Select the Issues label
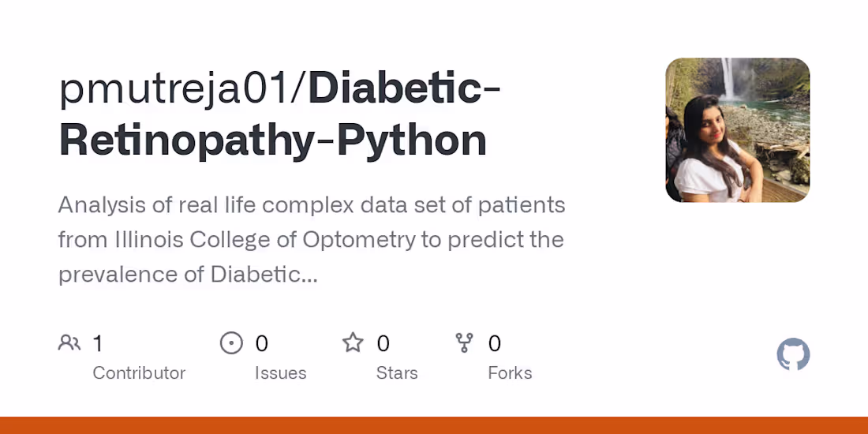Viewport: 868px width, 434px height. tap(281, 373)
